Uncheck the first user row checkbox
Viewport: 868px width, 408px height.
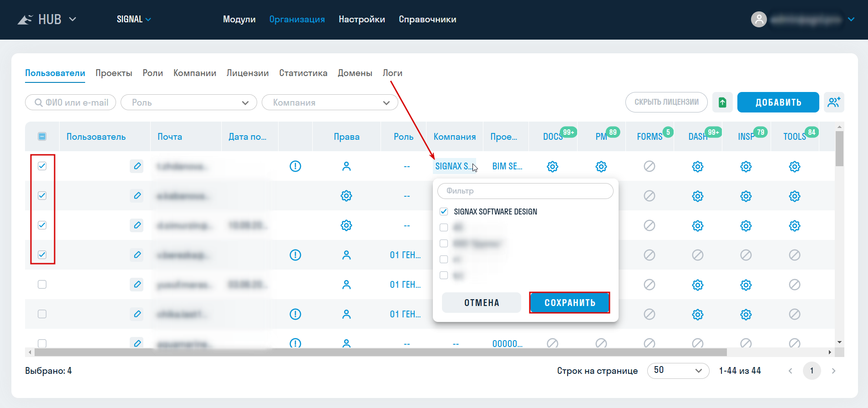pos(42,166)
